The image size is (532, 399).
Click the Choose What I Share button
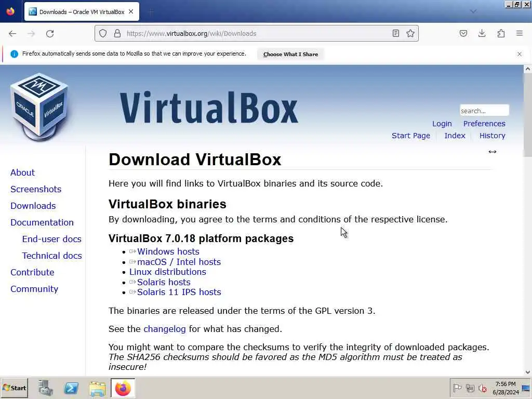pyautogui.click(x=290, y=54)
